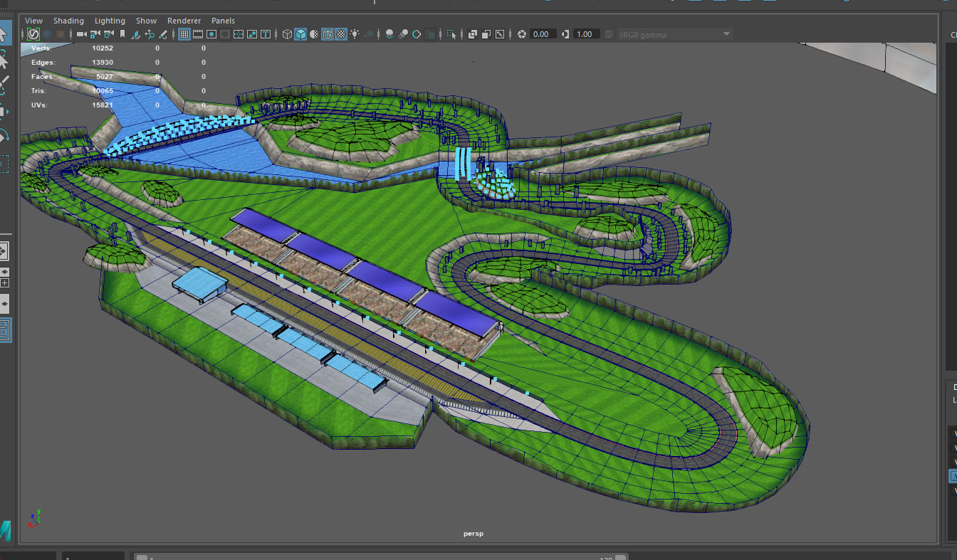Open the Lighting menu
This screenshot has width=957, height=560.
110,21
